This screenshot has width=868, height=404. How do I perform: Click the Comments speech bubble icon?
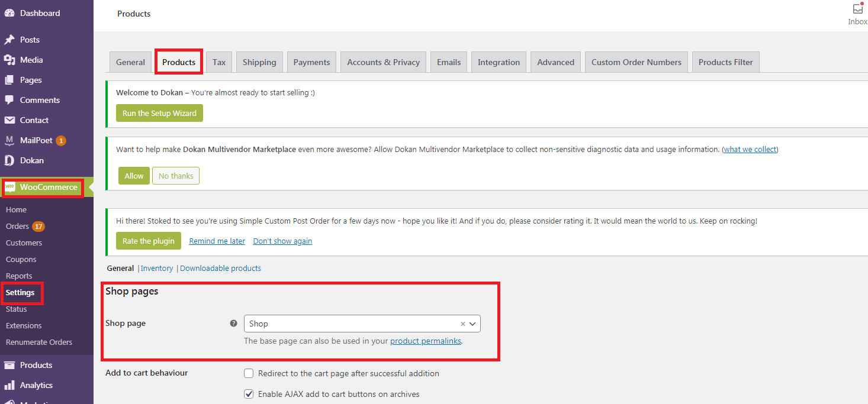point(9,100)
